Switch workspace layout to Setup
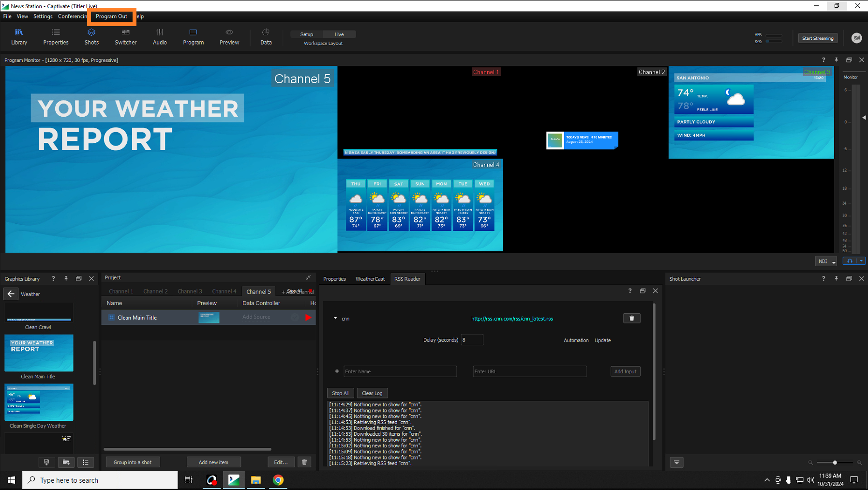This screenshot has width=868, height=490. [x=307, y=34]
